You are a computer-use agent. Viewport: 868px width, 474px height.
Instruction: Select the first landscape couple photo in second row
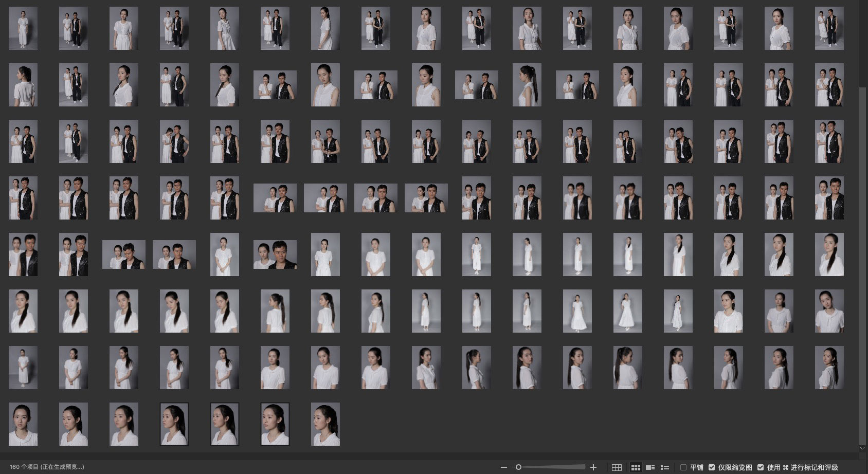point(275,85)
